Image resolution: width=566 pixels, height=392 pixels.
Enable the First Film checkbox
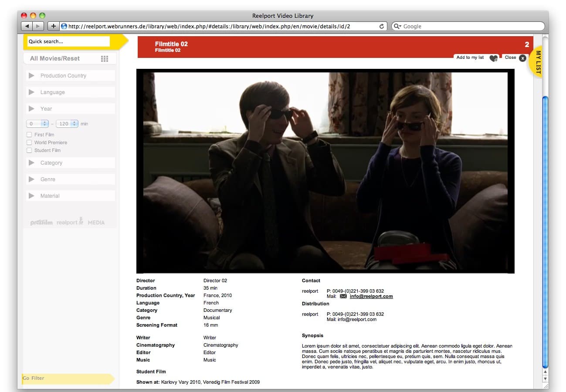[30, 135]
